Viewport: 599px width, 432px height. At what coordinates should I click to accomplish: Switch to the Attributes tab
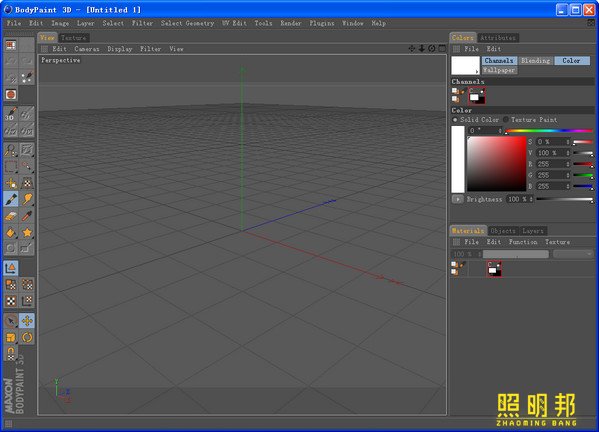pyautogui.click(x=498, y=38)
